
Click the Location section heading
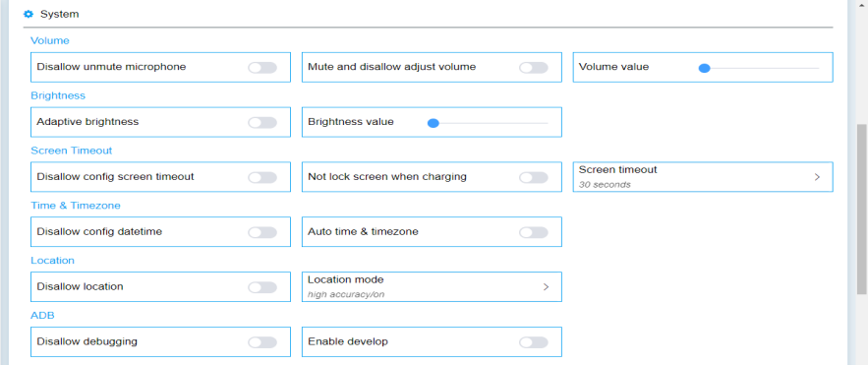pyautogui.click(x=52, y=260)
